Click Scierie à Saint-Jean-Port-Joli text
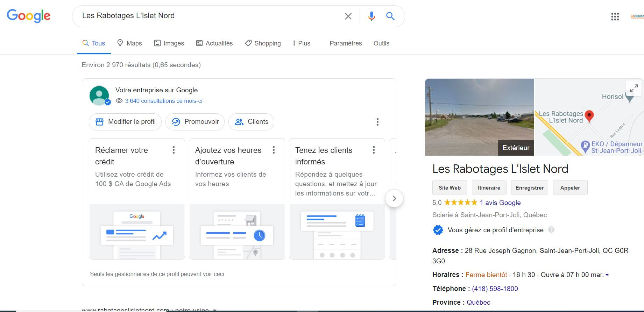This screenshot has width=644, height=312. [490, 215]
